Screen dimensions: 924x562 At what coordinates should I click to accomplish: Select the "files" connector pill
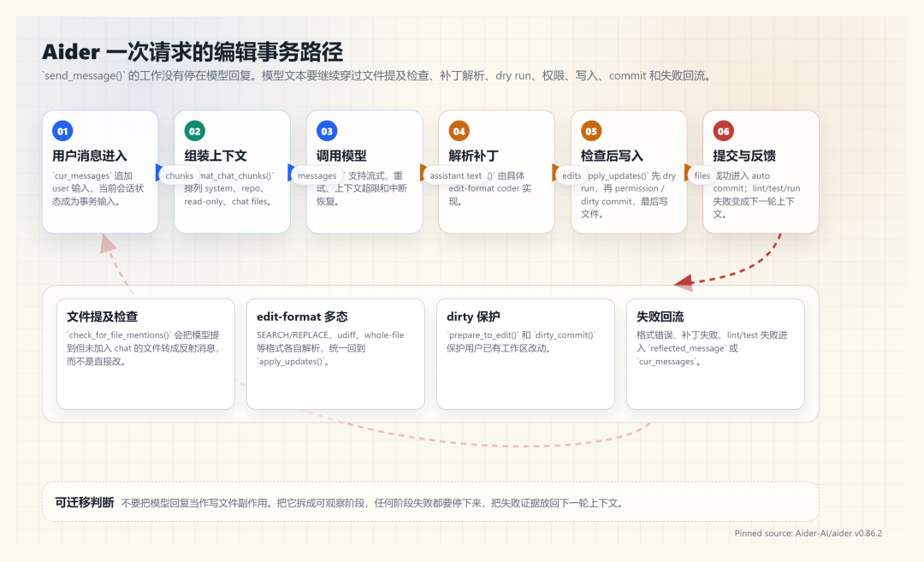[702, 175]
